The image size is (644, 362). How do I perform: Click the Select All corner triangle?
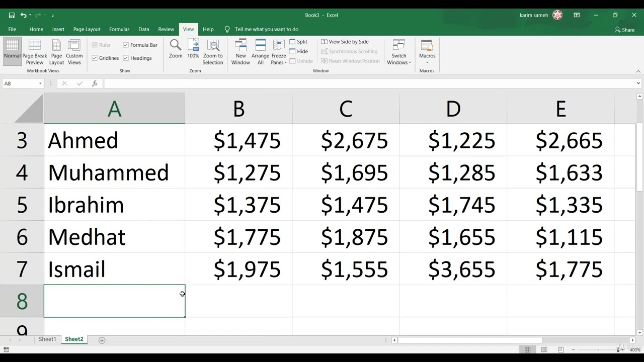(x=29, y=108)
